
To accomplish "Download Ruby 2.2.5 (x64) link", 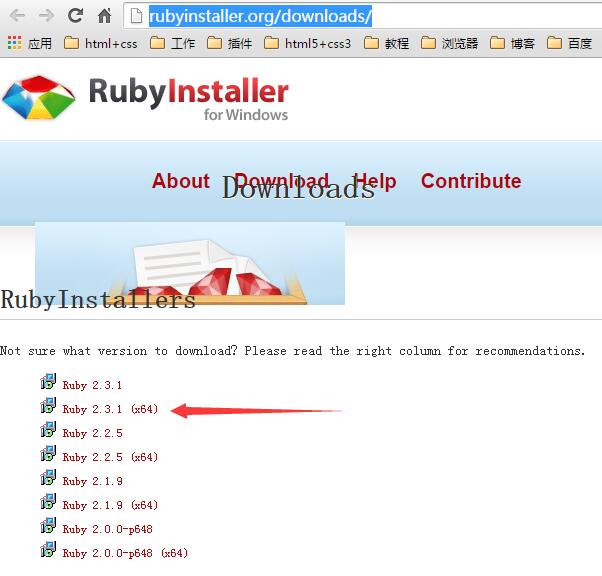I will 110,457.
